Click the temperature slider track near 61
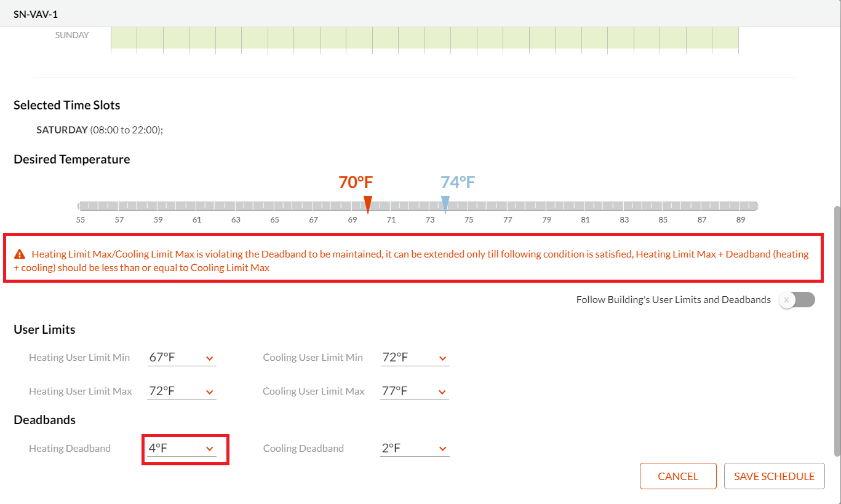This screenshot has height=504, width=841. point(197,207)
